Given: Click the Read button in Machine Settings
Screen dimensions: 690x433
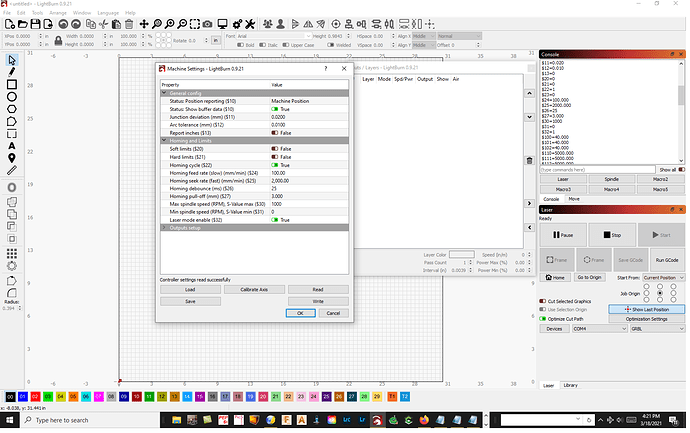Looking at the screenshot, I should click(318, 290).
